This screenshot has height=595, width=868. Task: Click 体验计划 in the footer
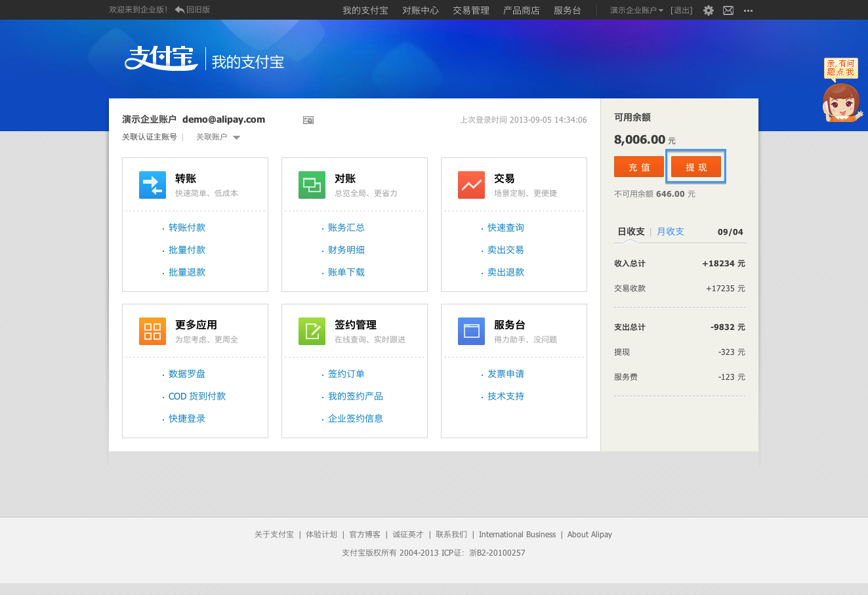click(x=321, y=535)
